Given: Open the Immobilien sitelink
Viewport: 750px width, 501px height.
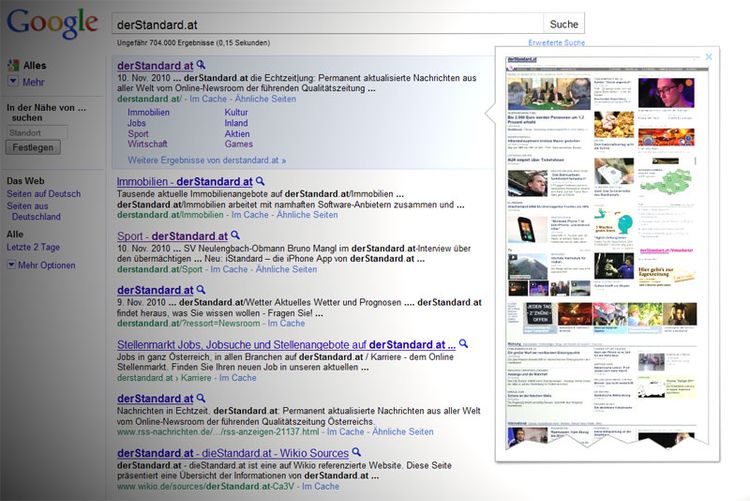Looking at the screenshot, I should coord(148,112).
